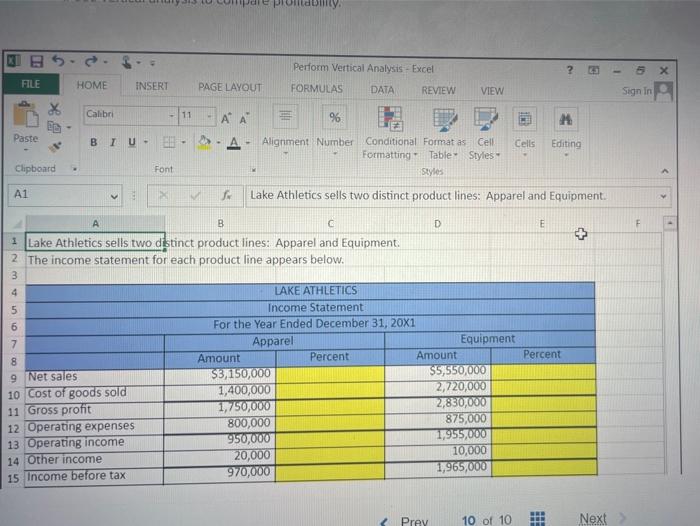
Task: Click the Excel Help question mark
Action: click(x=570, y=70)
